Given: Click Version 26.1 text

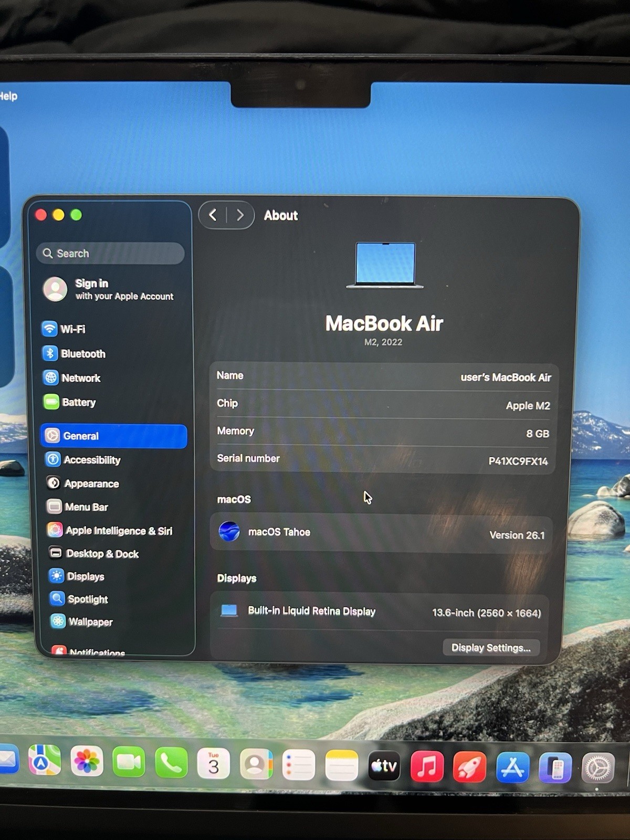Looking at the screenshot, I should pos(517,535).
